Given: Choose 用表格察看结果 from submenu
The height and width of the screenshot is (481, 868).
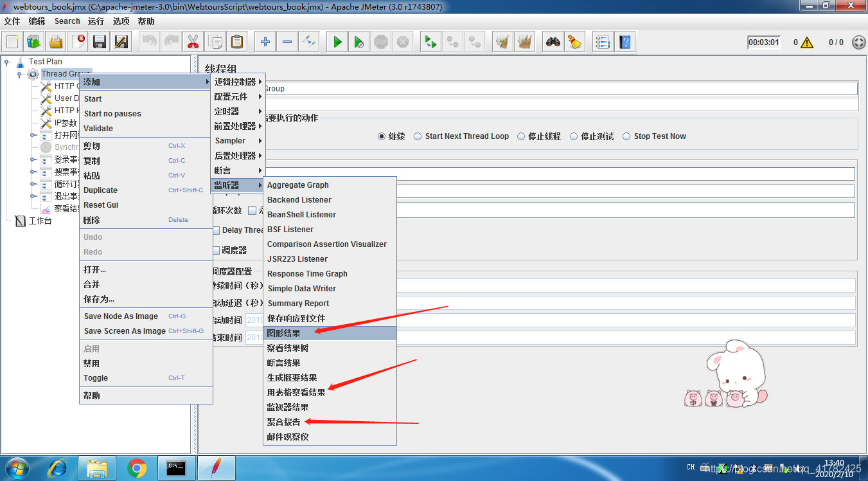Looking at the screenshot, I should click(330, 392).
